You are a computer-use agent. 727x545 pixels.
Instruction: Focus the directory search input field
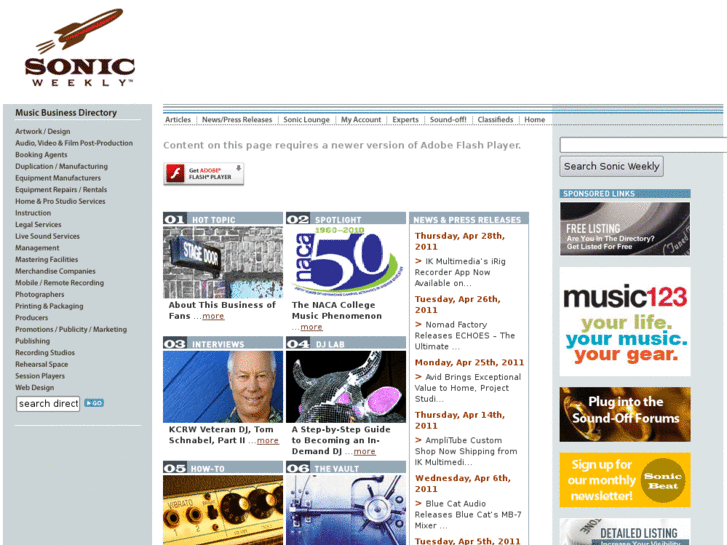click(x=48, y=404)
